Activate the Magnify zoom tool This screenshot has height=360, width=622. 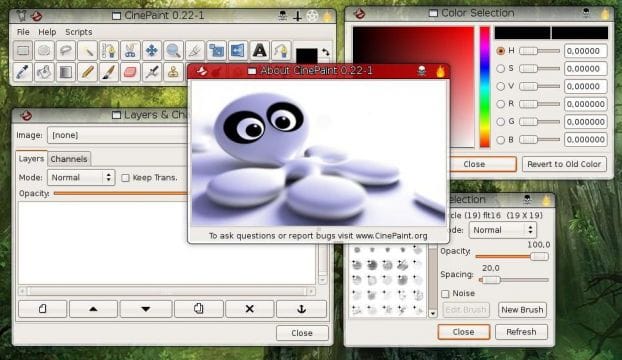pos(173,51)
